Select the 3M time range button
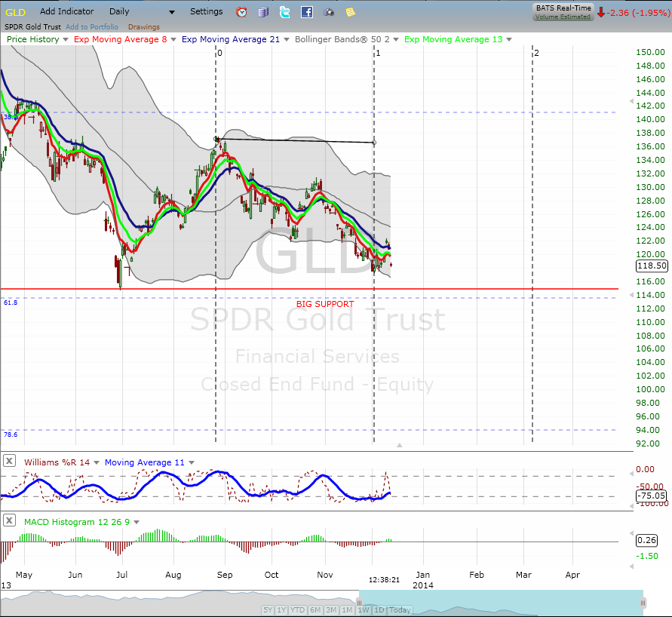This screenshot has height=617, width=672. [331, 609]
